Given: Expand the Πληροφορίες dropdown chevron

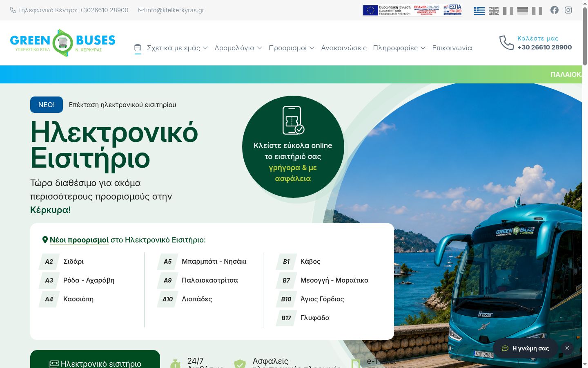Looking at the screenshot, I should pyautogui.click(x=423, y=48).
